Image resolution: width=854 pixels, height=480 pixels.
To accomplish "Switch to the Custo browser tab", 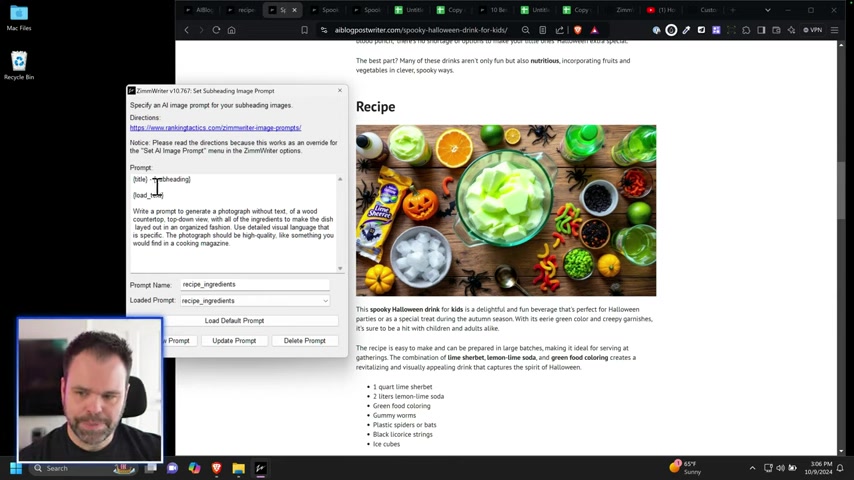I will [706, 10].
